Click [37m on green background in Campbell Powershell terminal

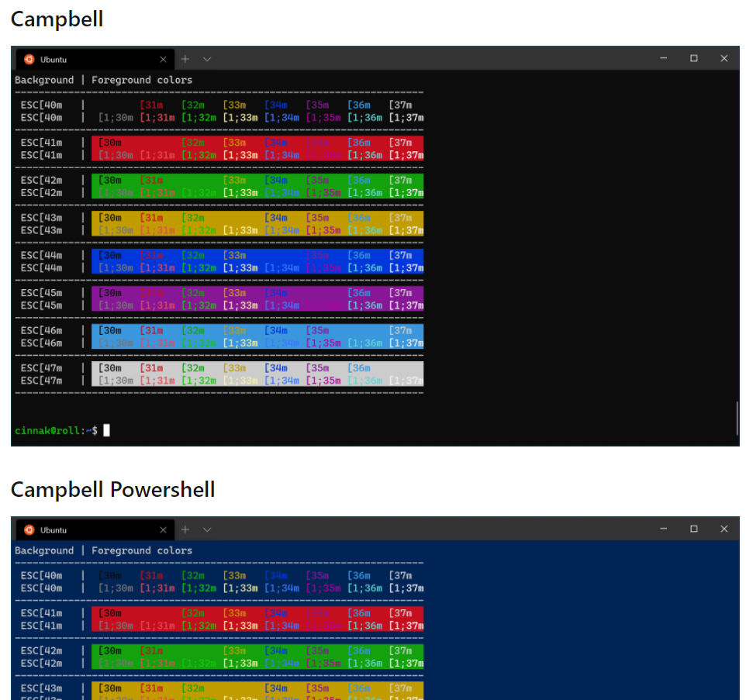tap(400, 650)
